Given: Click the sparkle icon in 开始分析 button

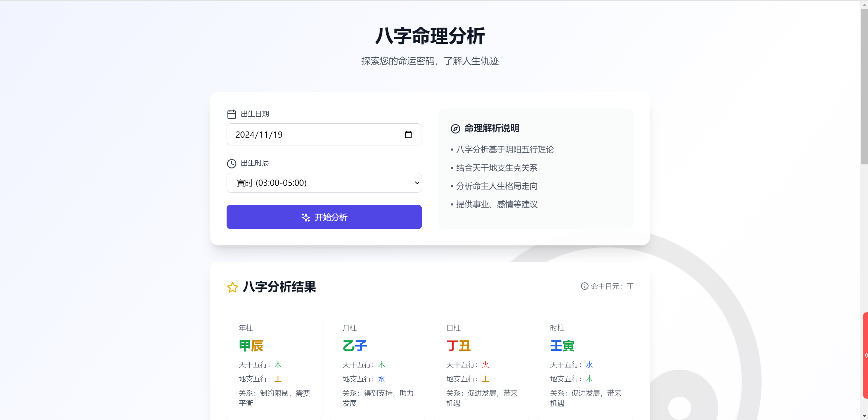Looking at the screenshot, I should pos(306,218).
